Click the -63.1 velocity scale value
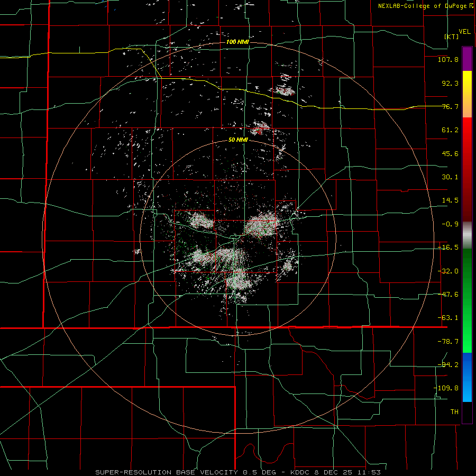 click(x=448, y=318)
